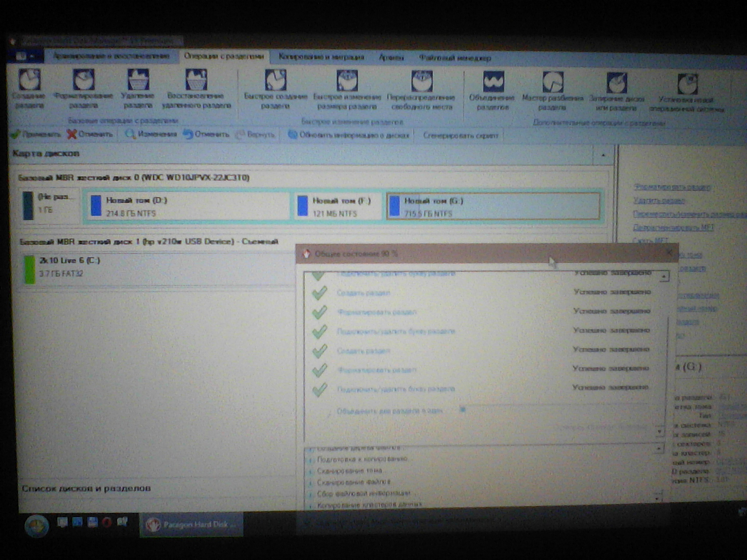Screen dimensions: 747x560
Task: Click the Redistribute free space icon
Action: (422, 81)
